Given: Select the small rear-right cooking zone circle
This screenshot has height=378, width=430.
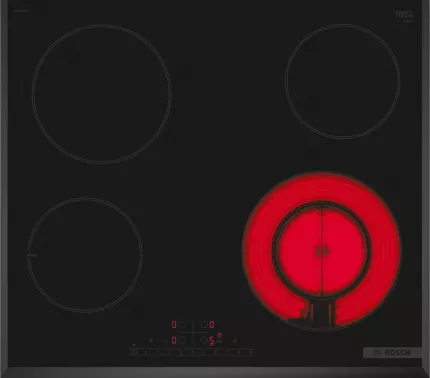Looking at the screenshot, I should [x=342, y=81].
